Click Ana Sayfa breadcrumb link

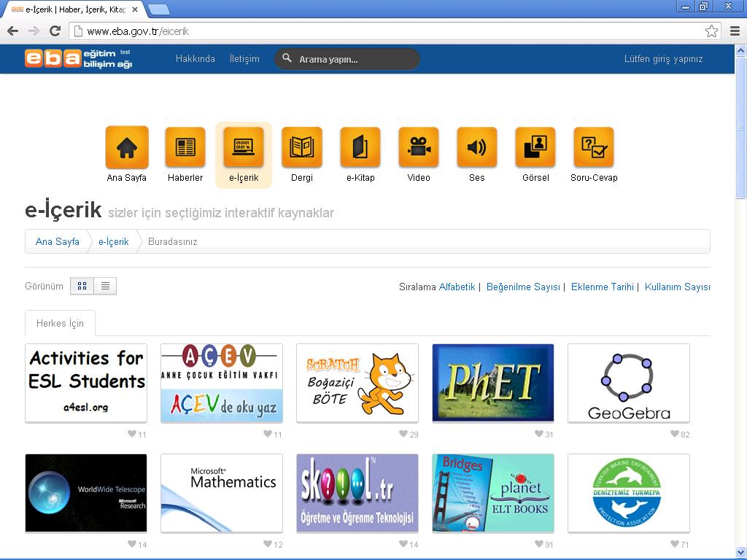click(x=58, y=241)
